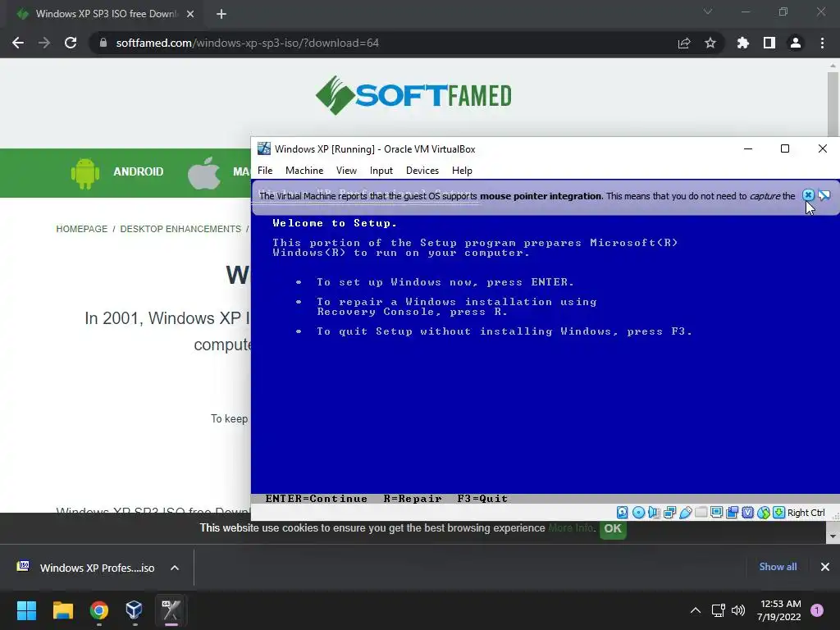Open the VirtualBox Machine menu
Screen dimensions: 840x630
coord(304,171)
